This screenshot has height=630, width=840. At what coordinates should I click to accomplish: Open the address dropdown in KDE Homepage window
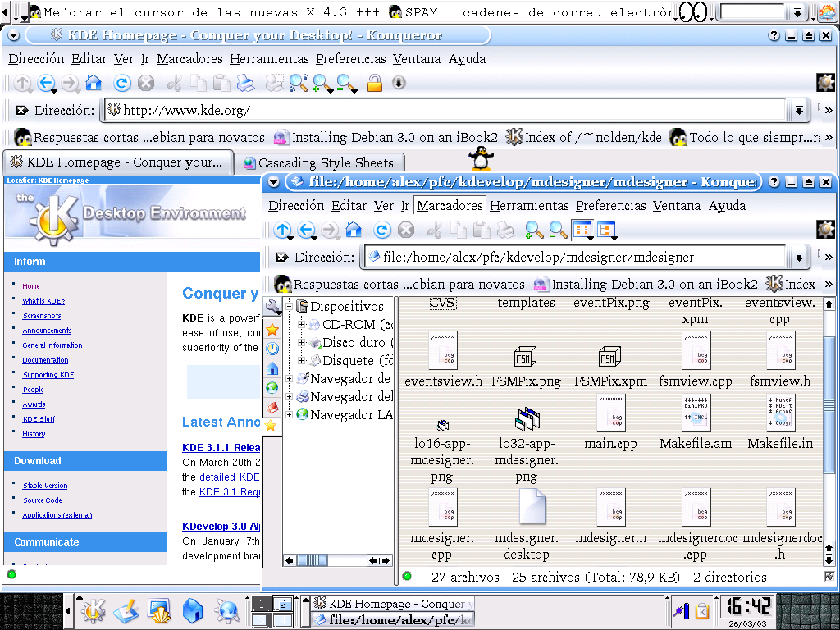(x=799, y=111)
